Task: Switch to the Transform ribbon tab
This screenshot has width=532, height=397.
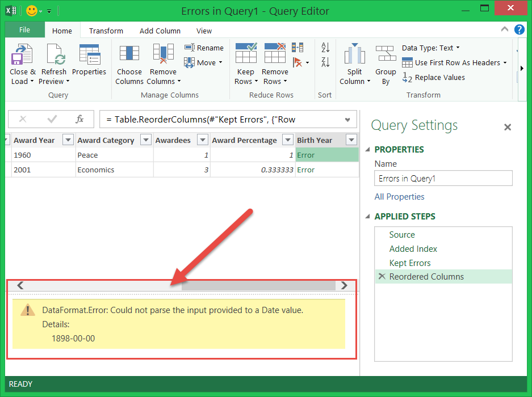Action: tap(106, 31)
